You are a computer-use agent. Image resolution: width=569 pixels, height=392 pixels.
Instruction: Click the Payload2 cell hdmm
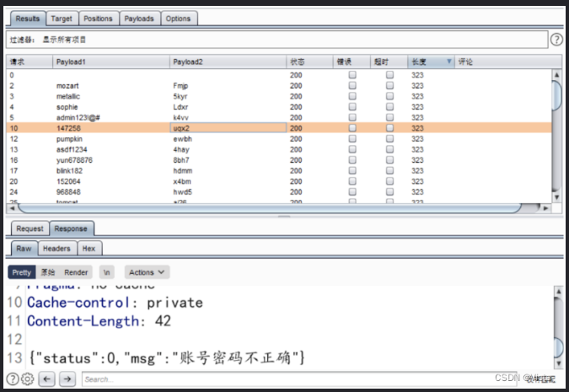228,170
